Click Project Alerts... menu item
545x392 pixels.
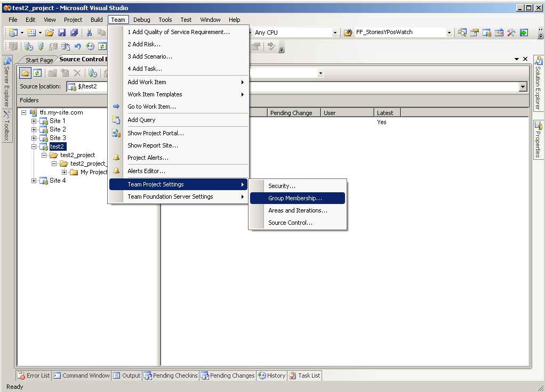[178, 158]
